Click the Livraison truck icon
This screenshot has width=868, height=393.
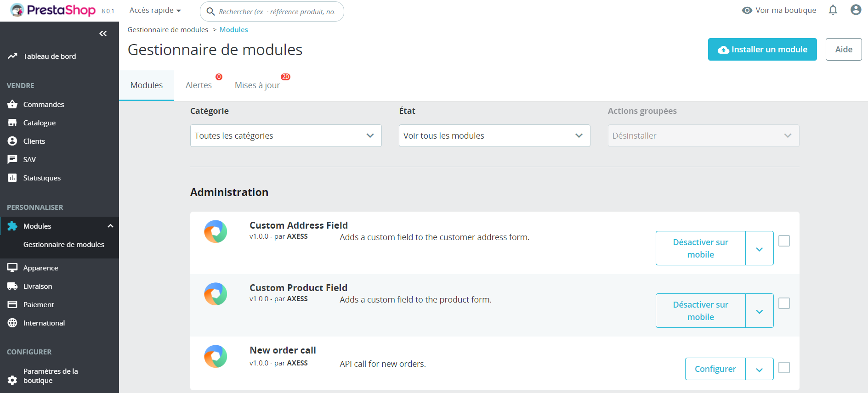pos(12,286)
